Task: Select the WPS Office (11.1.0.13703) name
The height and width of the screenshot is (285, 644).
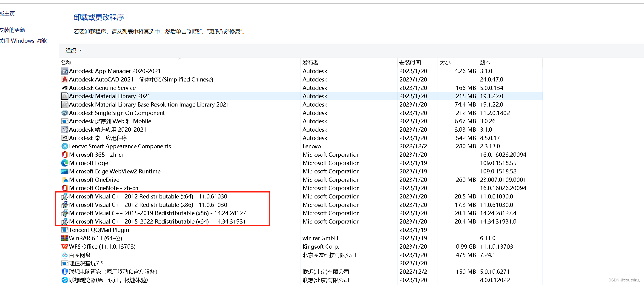Action: pos(102,247)
